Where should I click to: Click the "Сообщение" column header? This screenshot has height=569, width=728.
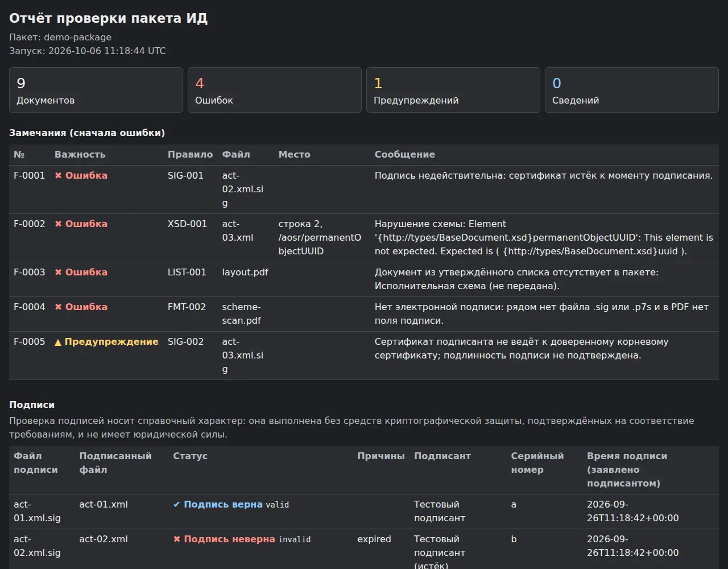coord(405,155)
